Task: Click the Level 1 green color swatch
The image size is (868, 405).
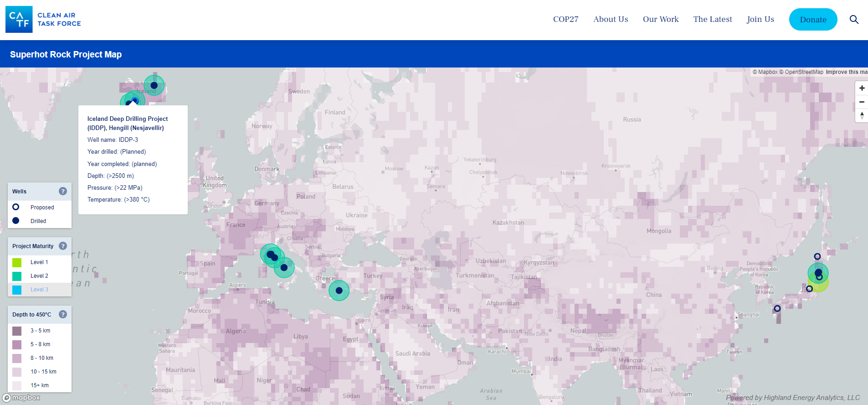Action: pos(17,262)
